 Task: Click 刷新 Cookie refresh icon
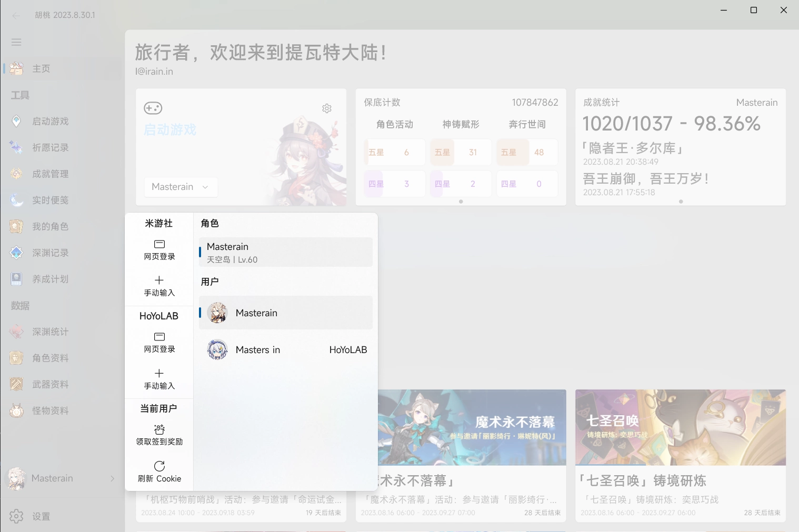[159, 466]
